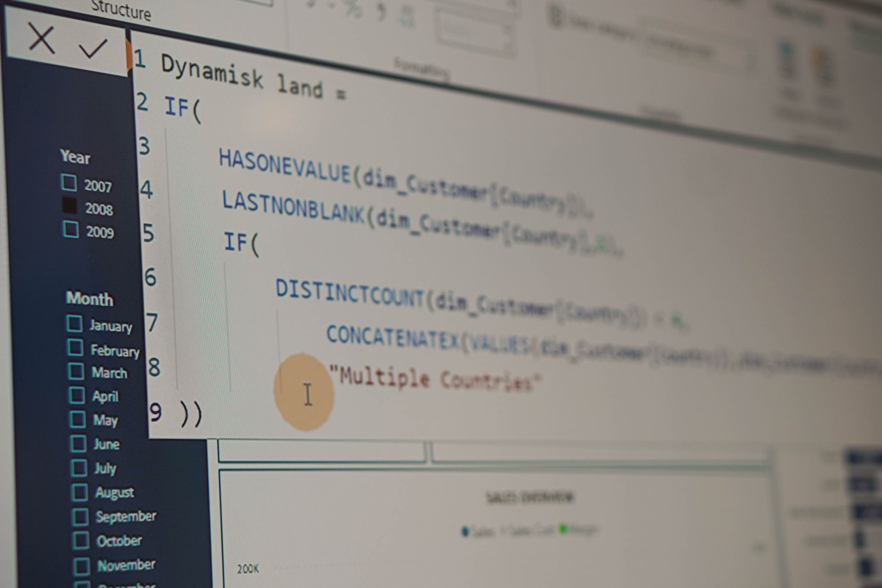Tick the 2007 year checkbox
The width and height of the screenshot is (882, 588).
tap(69, 182)
